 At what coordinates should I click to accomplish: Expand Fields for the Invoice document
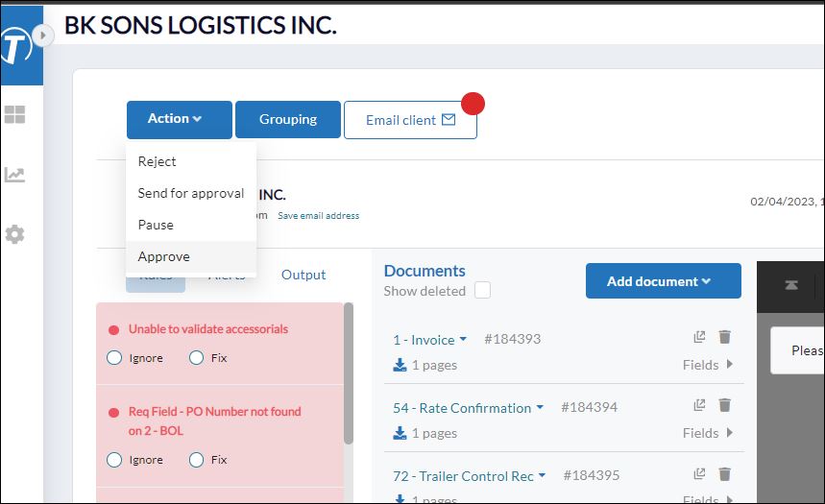coord(709,365)
